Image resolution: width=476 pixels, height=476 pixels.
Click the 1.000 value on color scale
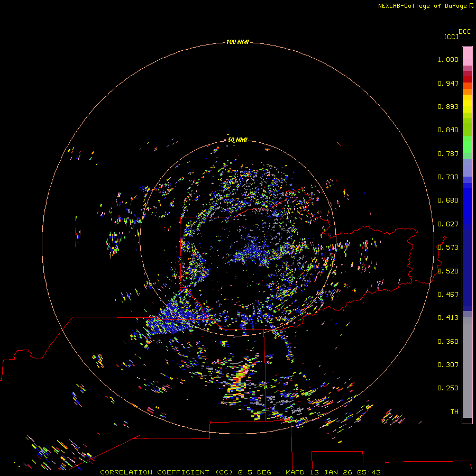coord(448,59)
